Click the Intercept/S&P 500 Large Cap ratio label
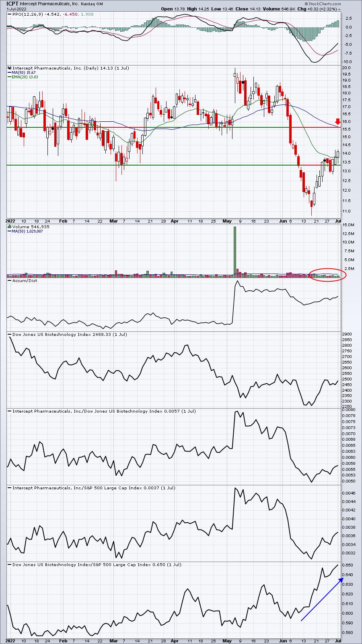Screen dimensions: 362x644 [94, 488]
